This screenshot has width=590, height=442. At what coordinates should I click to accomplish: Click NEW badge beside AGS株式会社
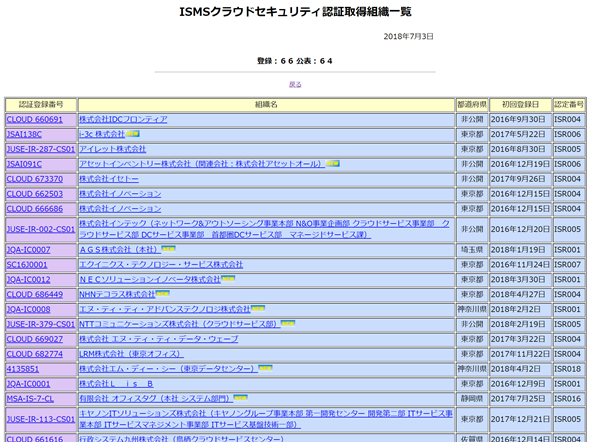tap(169, 249)
